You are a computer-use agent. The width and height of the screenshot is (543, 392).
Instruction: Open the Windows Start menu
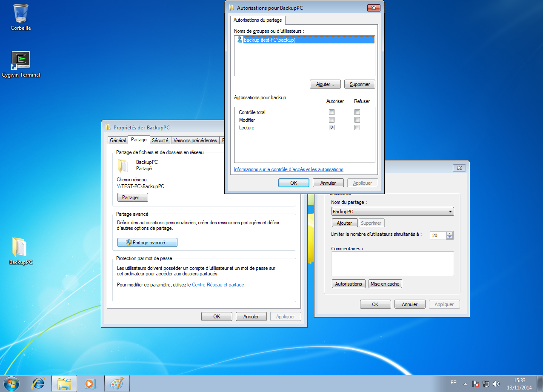tap(11, 383)
